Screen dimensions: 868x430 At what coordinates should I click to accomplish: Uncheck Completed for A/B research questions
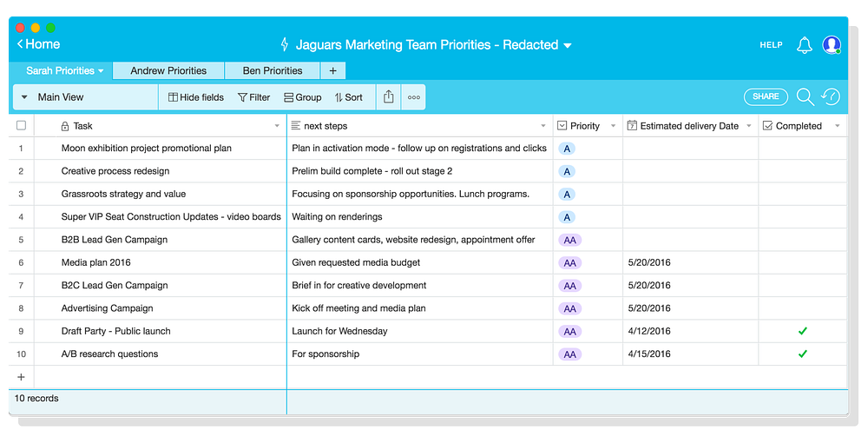pos(802,354)
